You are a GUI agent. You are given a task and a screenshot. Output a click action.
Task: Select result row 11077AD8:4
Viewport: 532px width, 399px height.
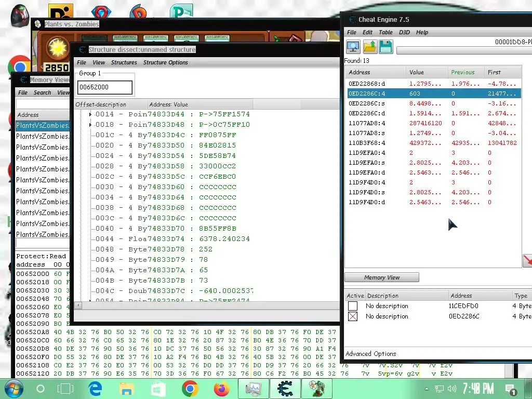pos(434,123)
